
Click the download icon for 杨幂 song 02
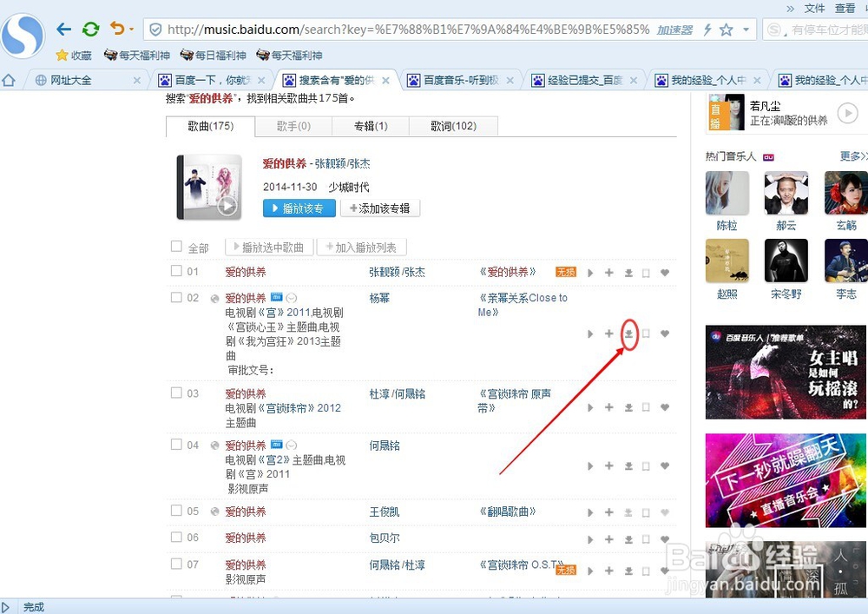[x=628, y=333]
